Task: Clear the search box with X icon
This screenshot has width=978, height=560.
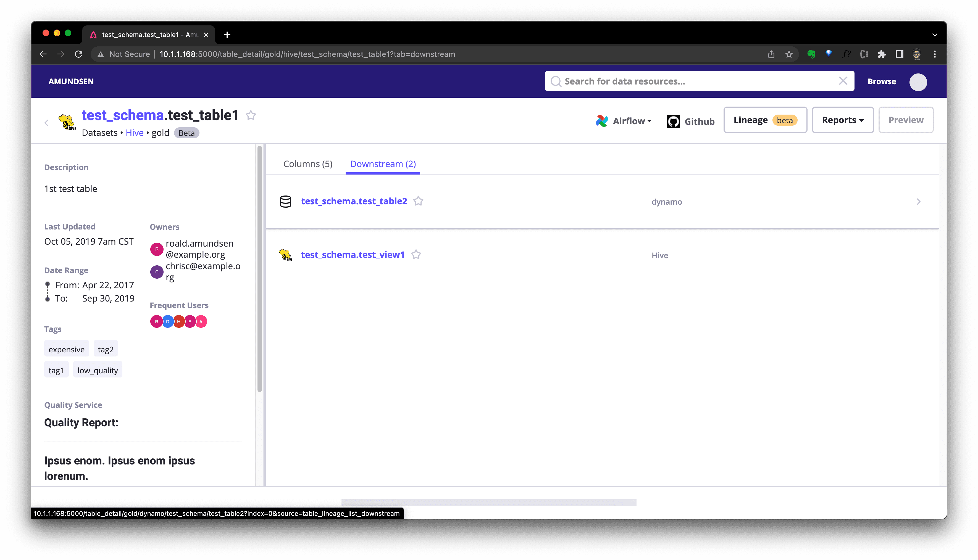Action: (x=843, y=81)
